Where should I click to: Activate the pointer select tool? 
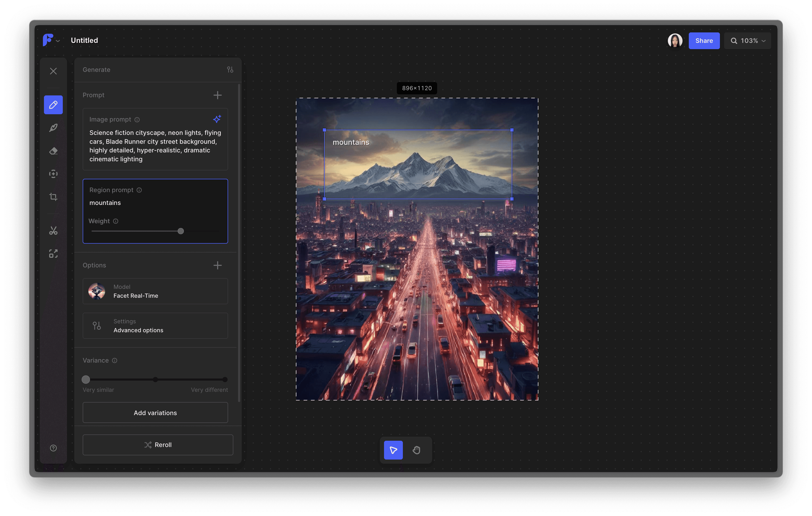point(393,450)
